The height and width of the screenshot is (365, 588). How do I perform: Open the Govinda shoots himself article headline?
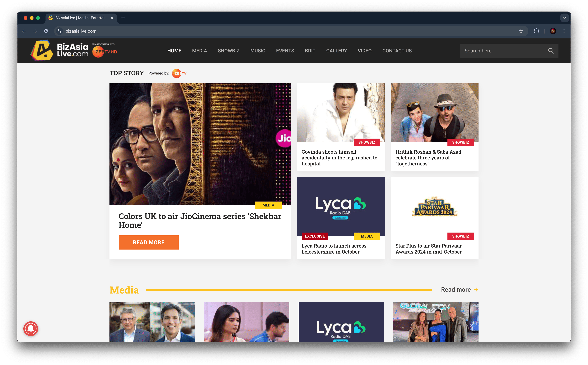(x=339, y=158)
